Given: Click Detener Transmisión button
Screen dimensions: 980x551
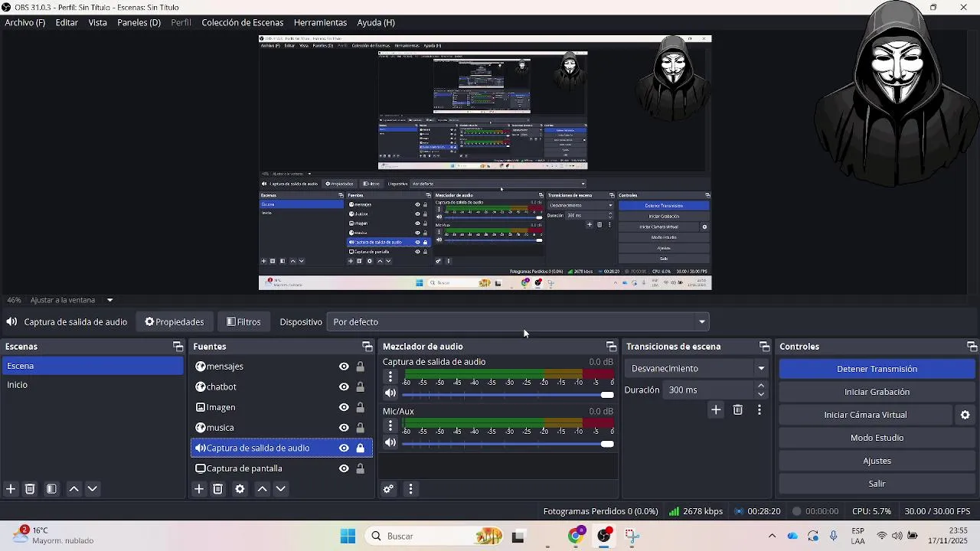Looking at the screenshot, I should [877, 369].
